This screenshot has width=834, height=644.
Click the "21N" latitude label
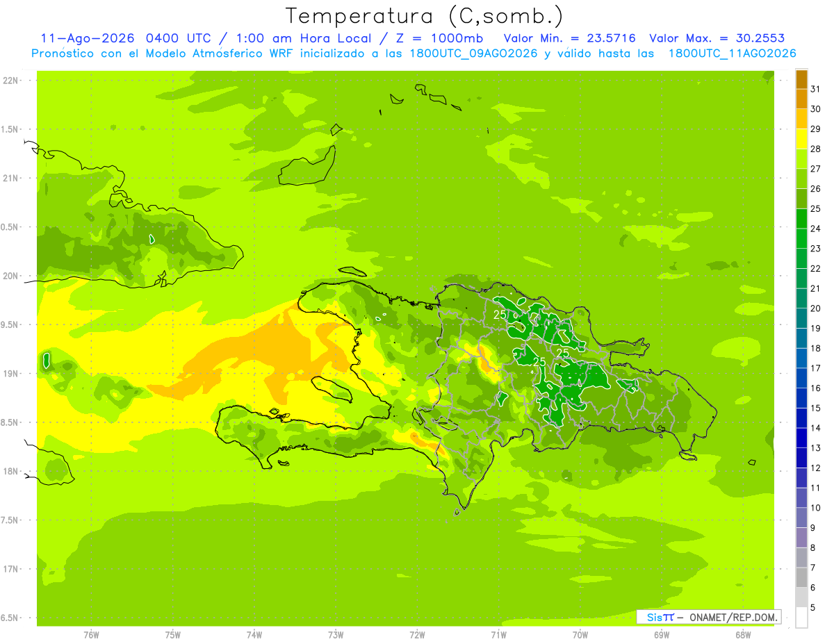pyautogui.click(x=12, y=178)
